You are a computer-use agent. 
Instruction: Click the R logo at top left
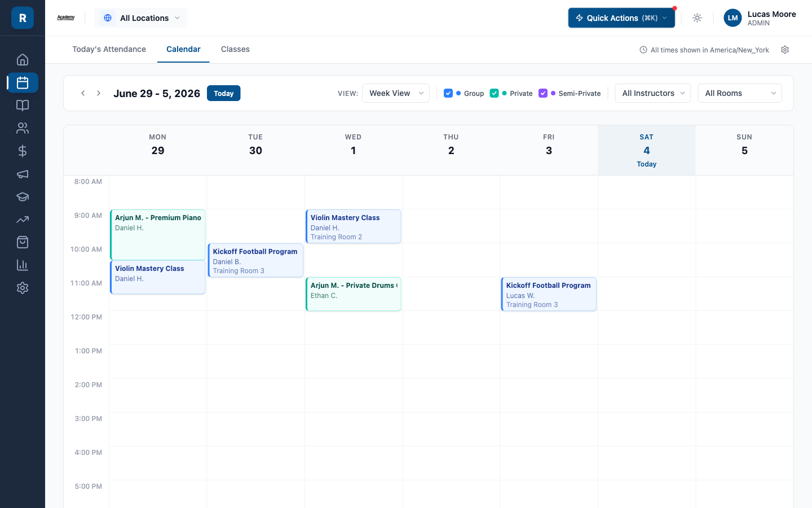click(23, 18)
